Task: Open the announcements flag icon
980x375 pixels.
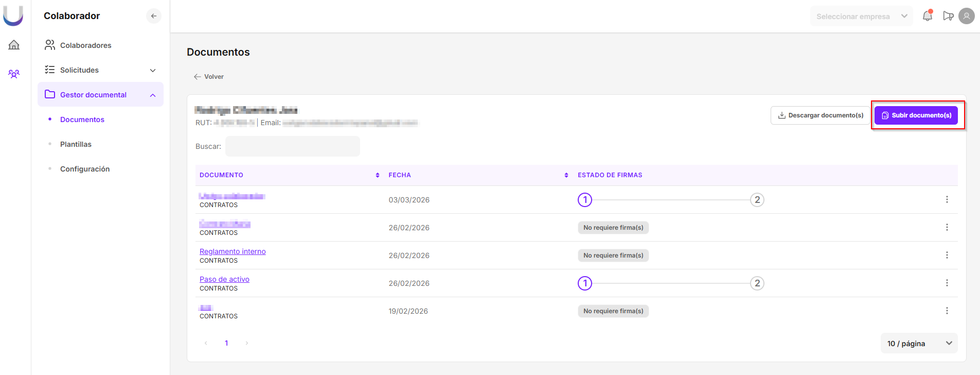Action: point(948,16)
